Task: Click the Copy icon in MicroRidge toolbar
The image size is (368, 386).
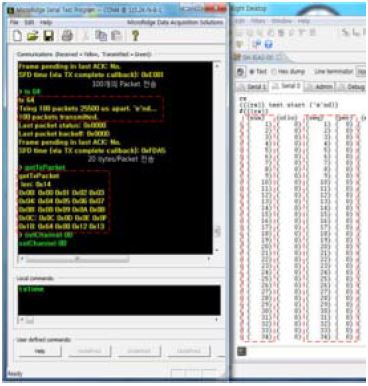Action: pyautogui.click(x=101, y=35)
